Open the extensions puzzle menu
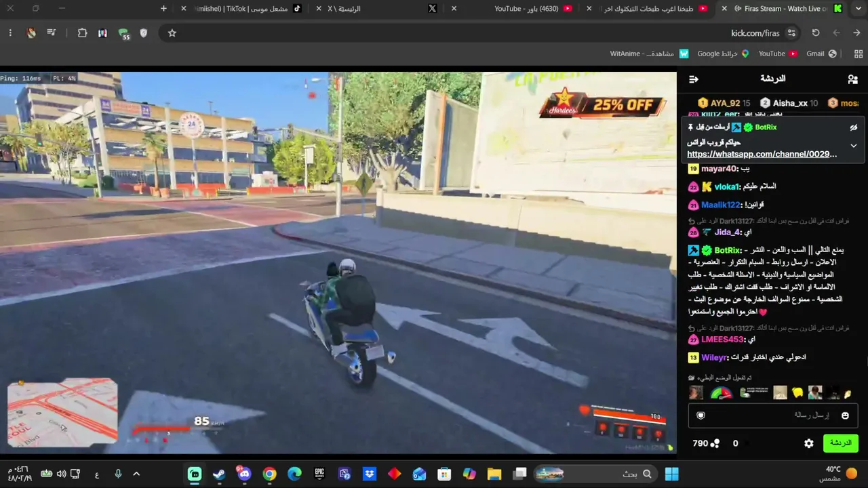 [82, 33]
